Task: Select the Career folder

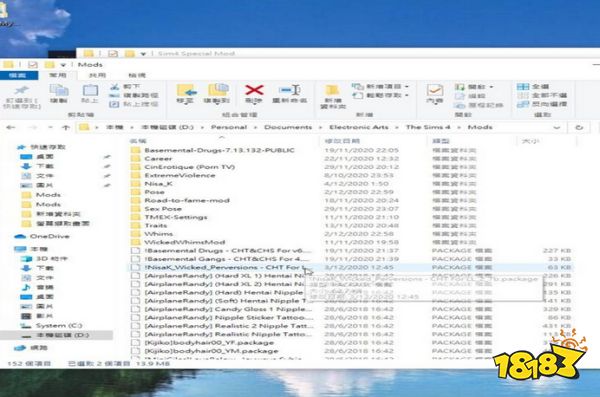Action: tap(152, 158)
